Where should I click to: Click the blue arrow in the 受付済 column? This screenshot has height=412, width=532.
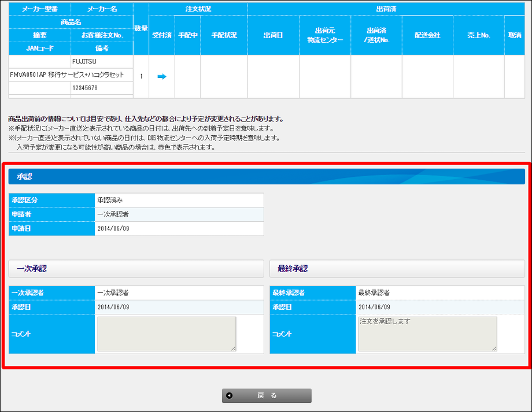click(x=162, y=76)
